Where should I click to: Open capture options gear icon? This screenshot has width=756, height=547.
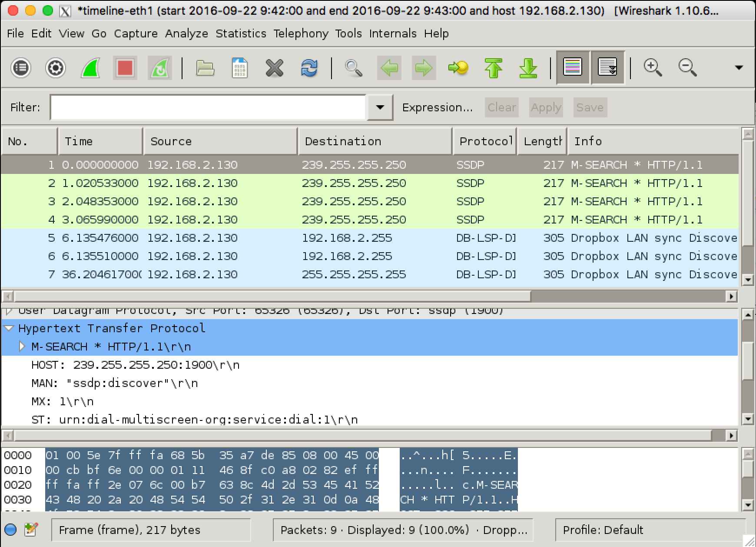click(56, 68)
